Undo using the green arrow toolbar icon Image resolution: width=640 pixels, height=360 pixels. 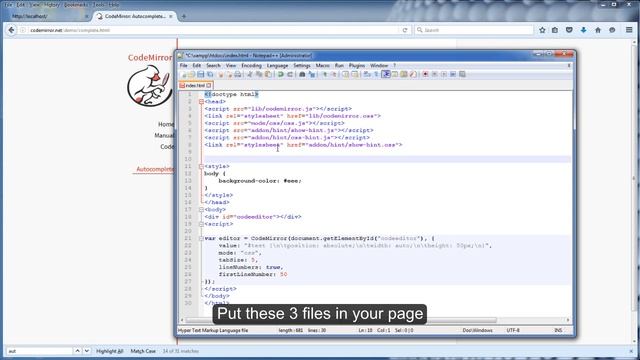click(x=280, y=74)
